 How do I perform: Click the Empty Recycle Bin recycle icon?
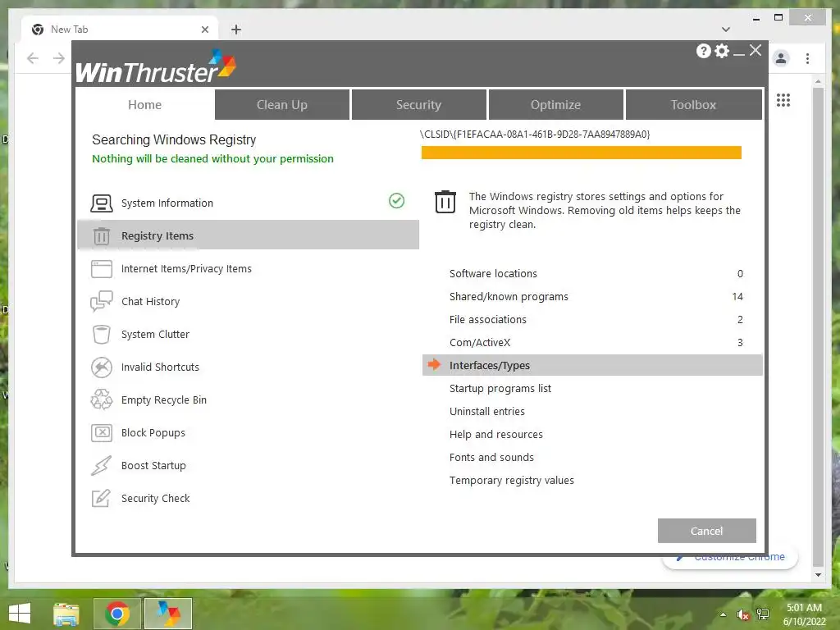(101, 399)
